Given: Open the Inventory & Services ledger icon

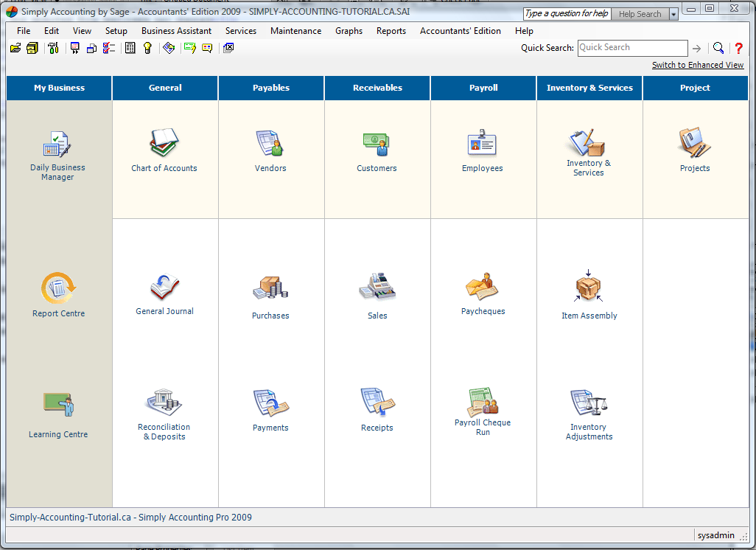Looking at the screenshot, I should (588, 142).
